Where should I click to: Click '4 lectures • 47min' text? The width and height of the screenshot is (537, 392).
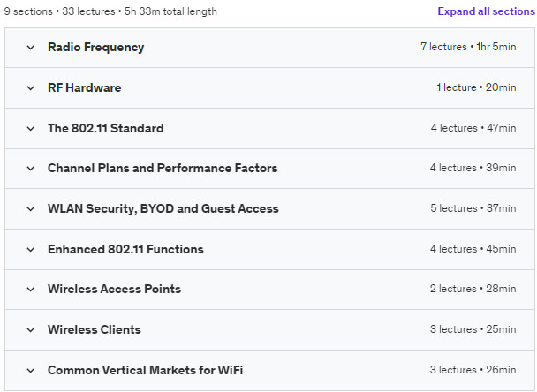point(473,128)
